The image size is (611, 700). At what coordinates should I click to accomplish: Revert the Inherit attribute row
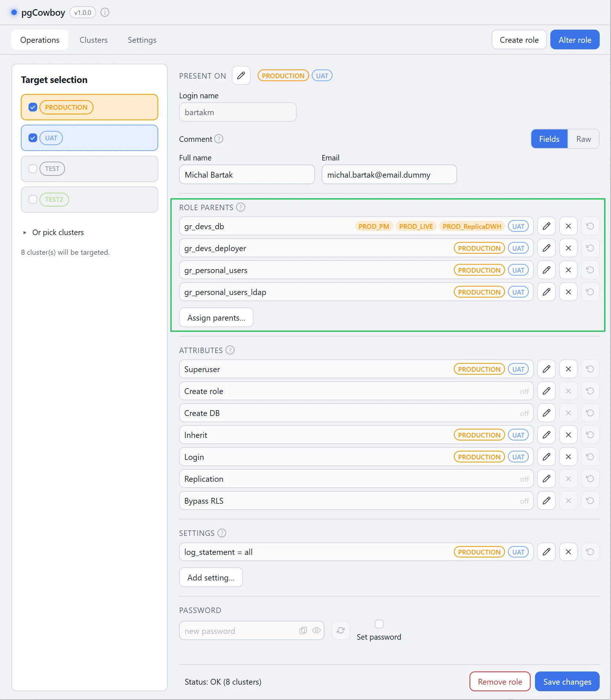590,435
